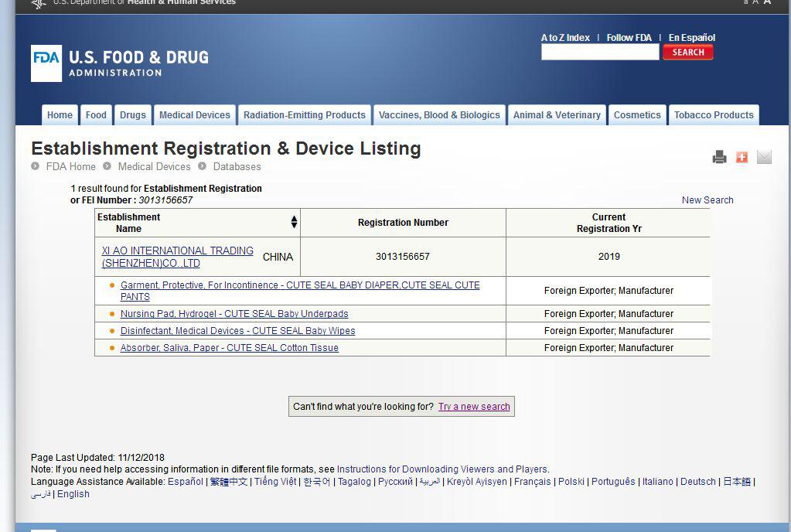Screen dimensions: 791x532
Task: Click Current Registration Yr column header
Action: (609, 223)
